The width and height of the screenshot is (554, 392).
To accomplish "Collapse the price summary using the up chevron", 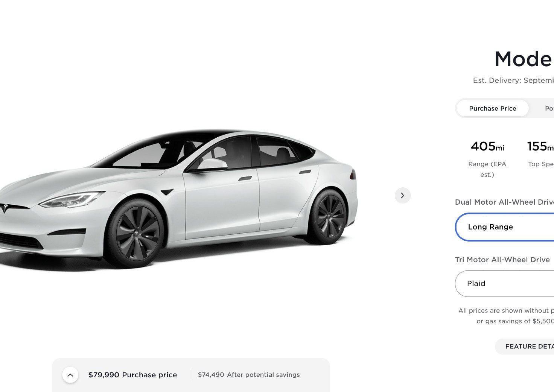I will tap(70, 375).
